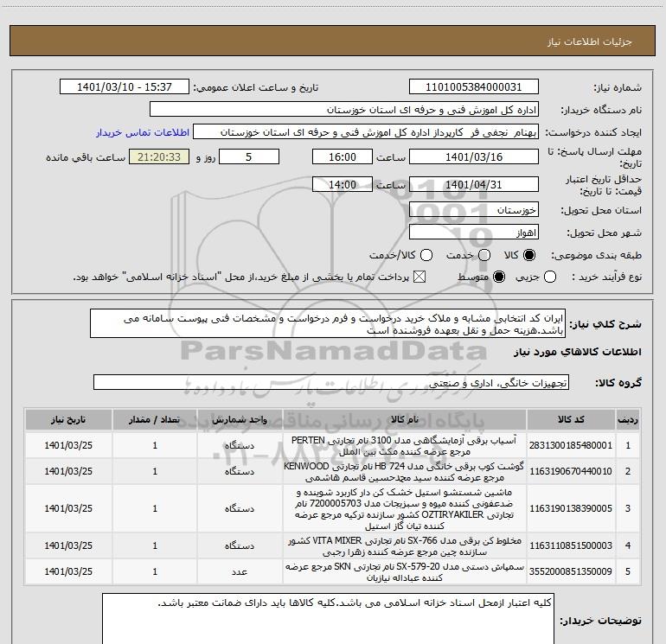Click product code 1163190670440010
The width and height of the screenshot is (666, 644).
coord(571,471)
